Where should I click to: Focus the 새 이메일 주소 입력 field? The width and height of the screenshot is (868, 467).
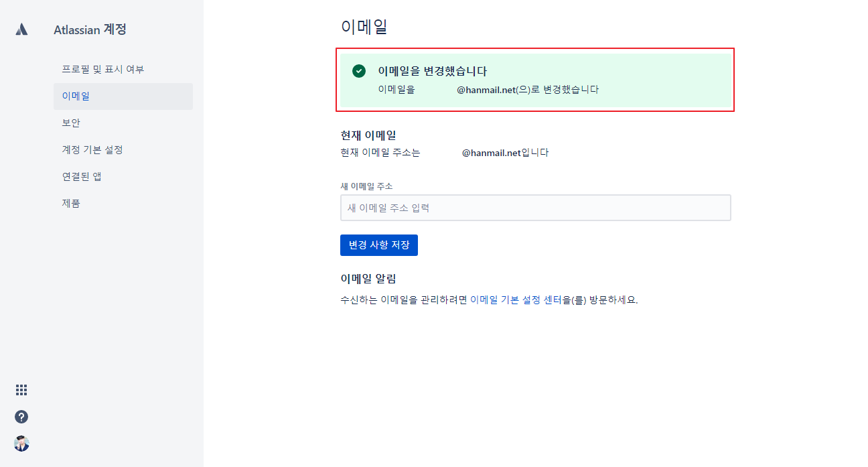coord(535,208)
